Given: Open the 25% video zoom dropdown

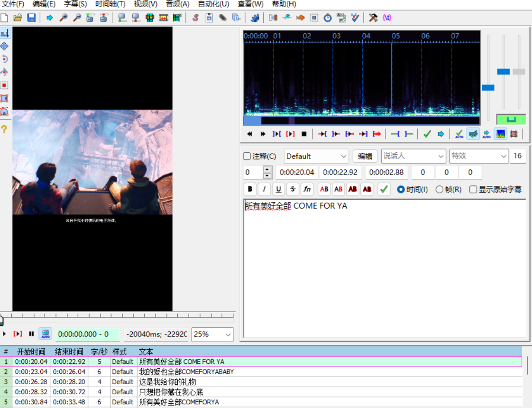Looking at the screenshot, I should [212, 334].
